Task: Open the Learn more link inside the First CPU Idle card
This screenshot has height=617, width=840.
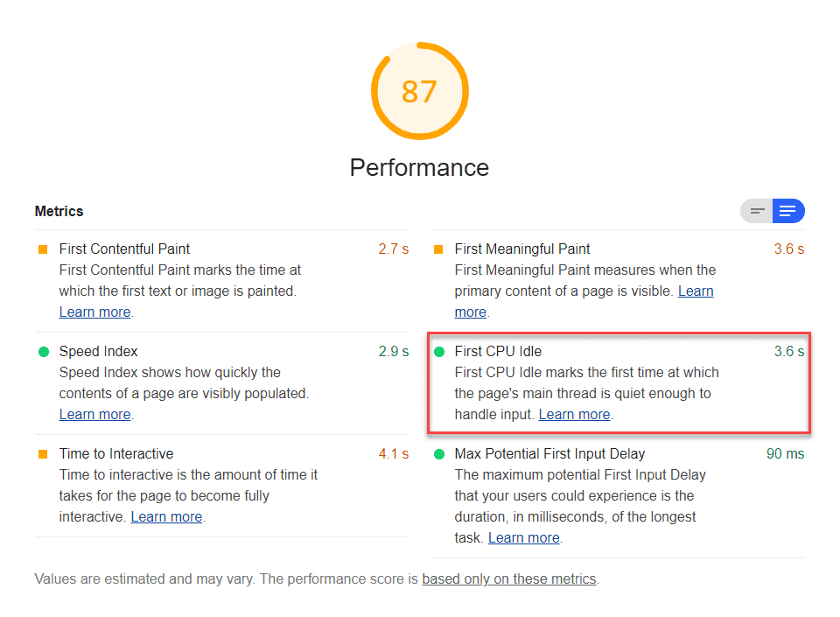Action: (574, 414)
